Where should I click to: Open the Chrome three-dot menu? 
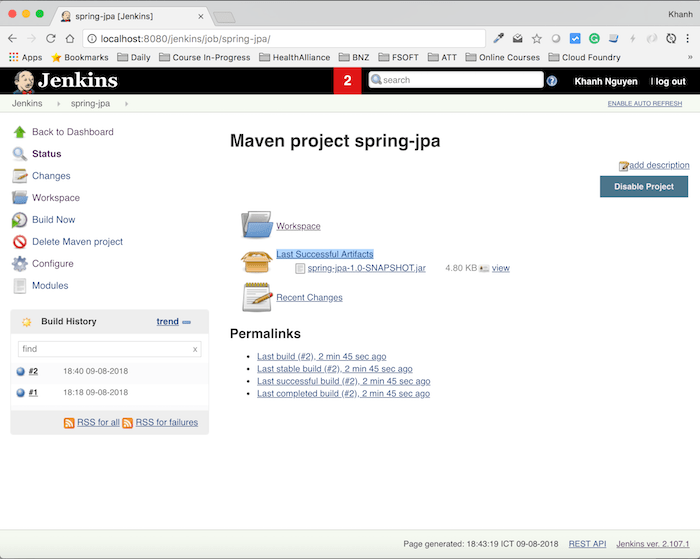coord(688,38)
